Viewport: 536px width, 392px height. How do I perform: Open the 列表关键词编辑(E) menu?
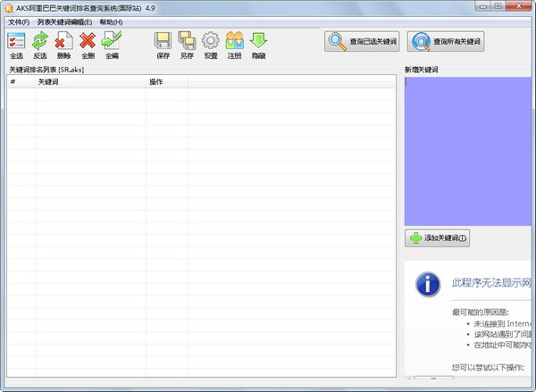[x=64, y=21]
